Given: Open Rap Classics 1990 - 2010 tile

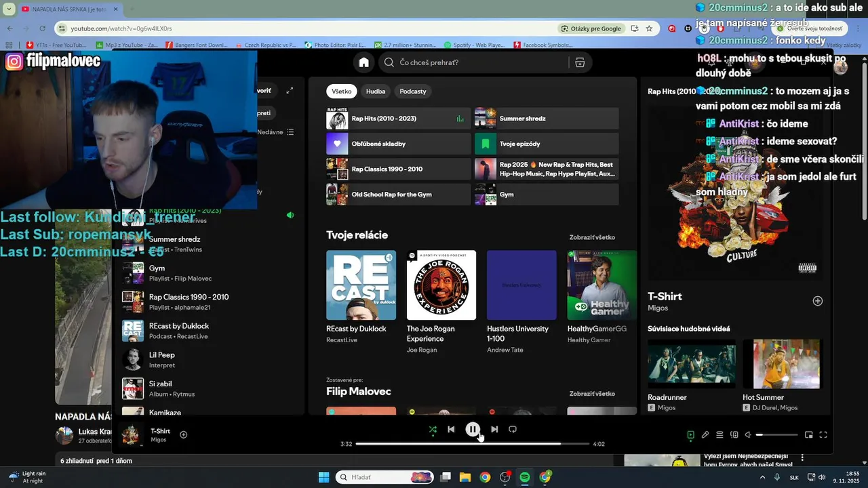Looking at the screenshot, I should coord(398,169).
